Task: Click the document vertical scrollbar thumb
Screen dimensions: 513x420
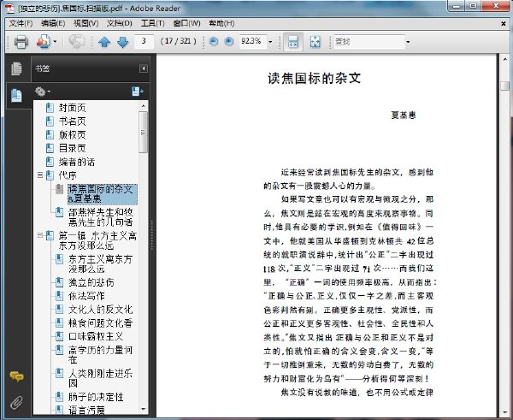Action: (x=505, y=86)
